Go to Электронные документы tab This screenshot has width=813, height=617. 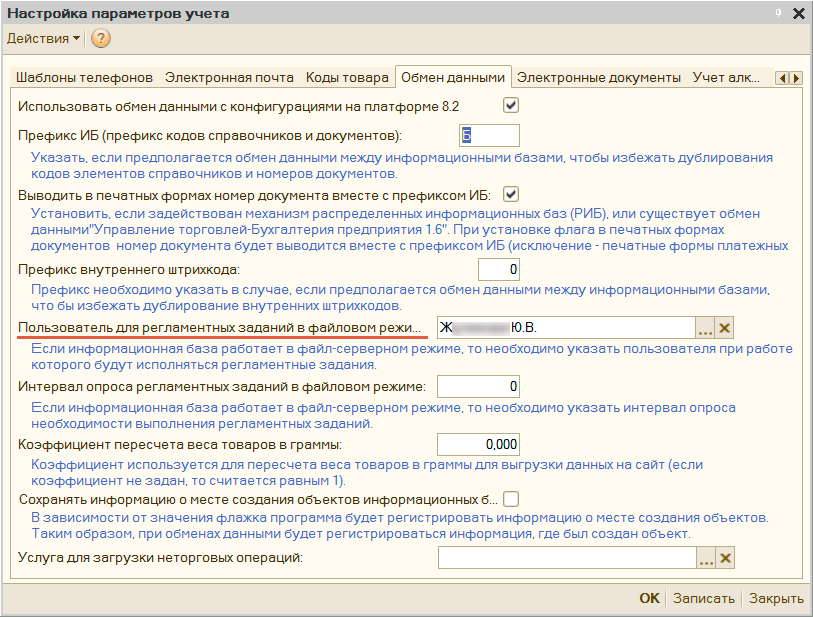(x=598, y=77)
